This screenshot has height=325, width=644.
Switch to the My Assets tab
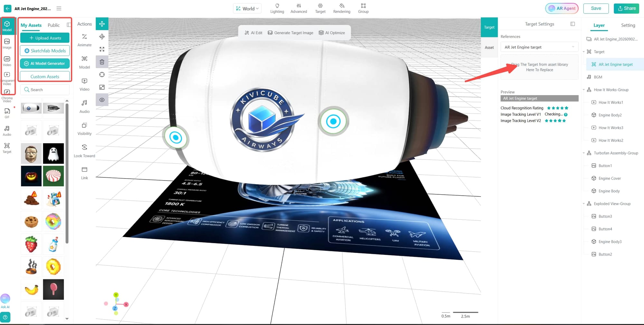pos(31,25)
